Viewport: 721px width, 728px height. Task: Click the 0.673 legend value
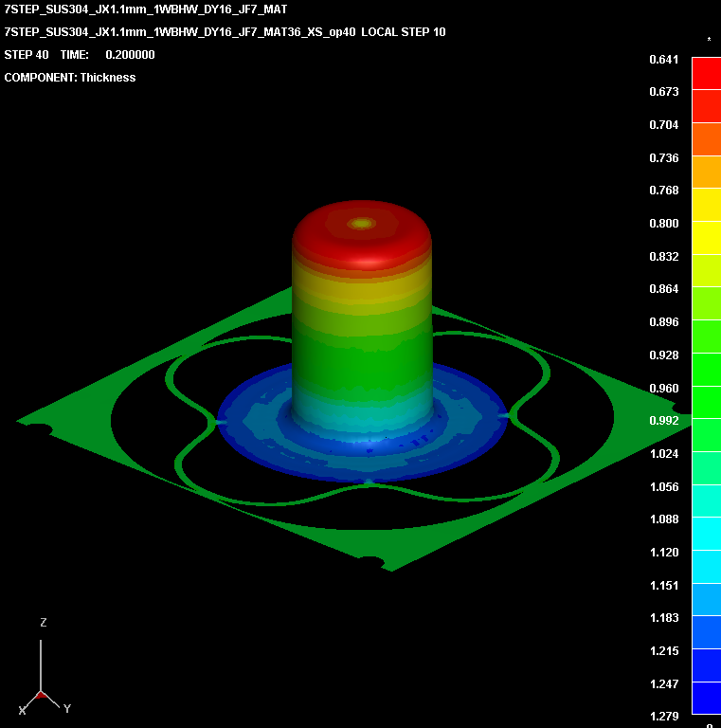tap(663, 91)
